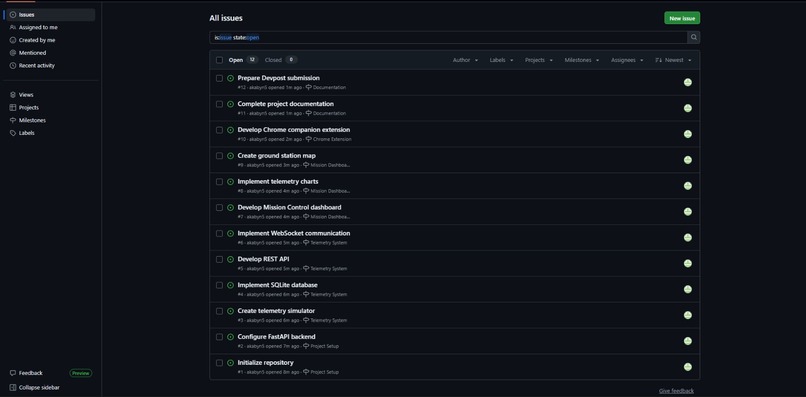Open status icon of Develop Chrome companion extension

(230, 130)
